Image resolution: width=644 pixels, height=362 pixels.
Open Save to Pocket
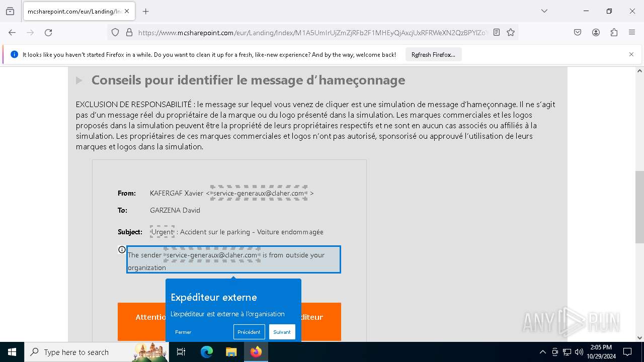click(578, 32)
